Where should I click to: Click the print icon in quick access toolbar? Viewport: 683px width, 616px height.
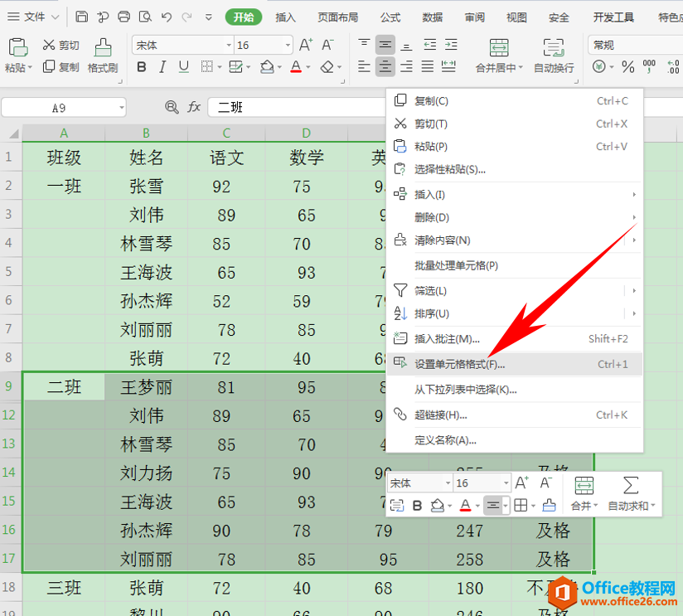click(x=124, y=17)
